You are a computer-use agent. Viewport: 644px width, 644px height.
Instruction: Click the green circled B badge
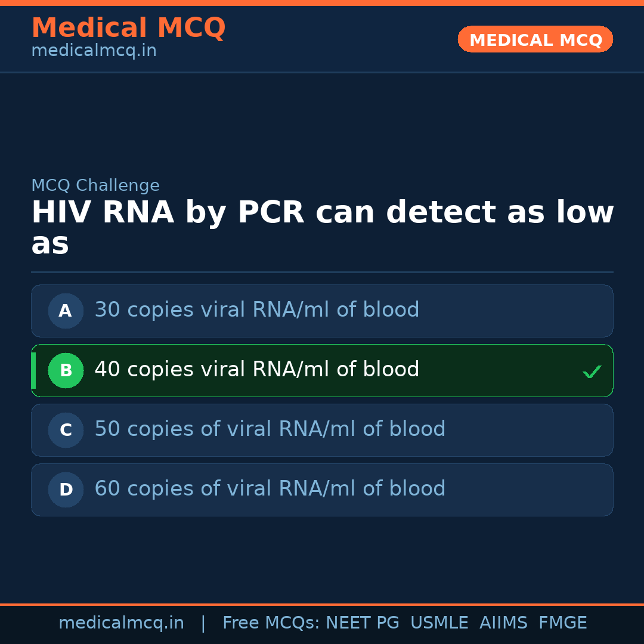tap(66, 370)
